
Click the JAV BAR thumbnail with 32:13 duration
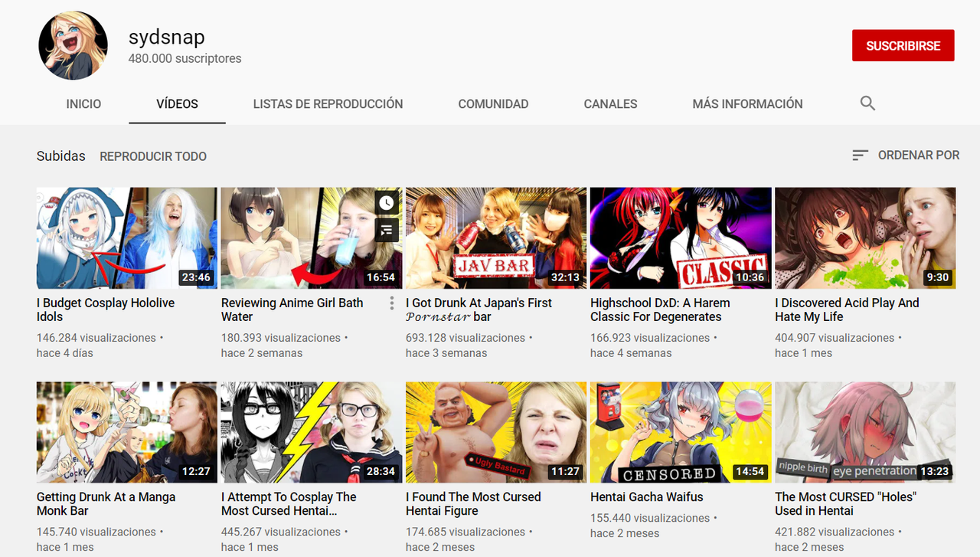496,238
